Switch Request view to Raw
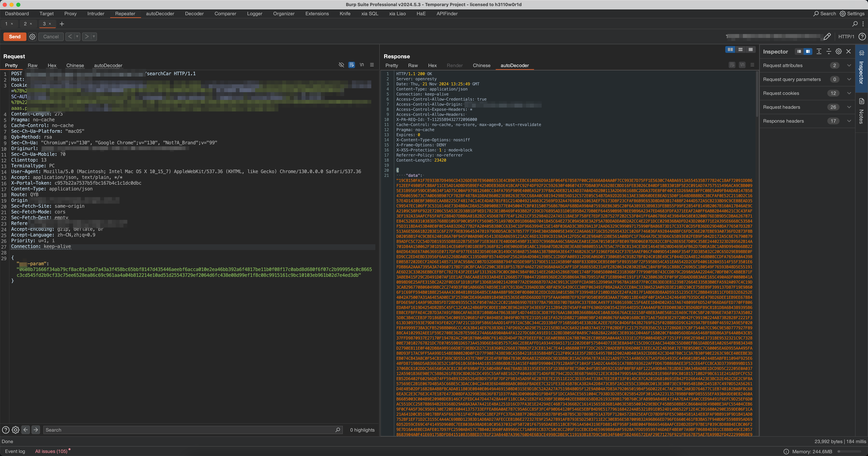 32,65
